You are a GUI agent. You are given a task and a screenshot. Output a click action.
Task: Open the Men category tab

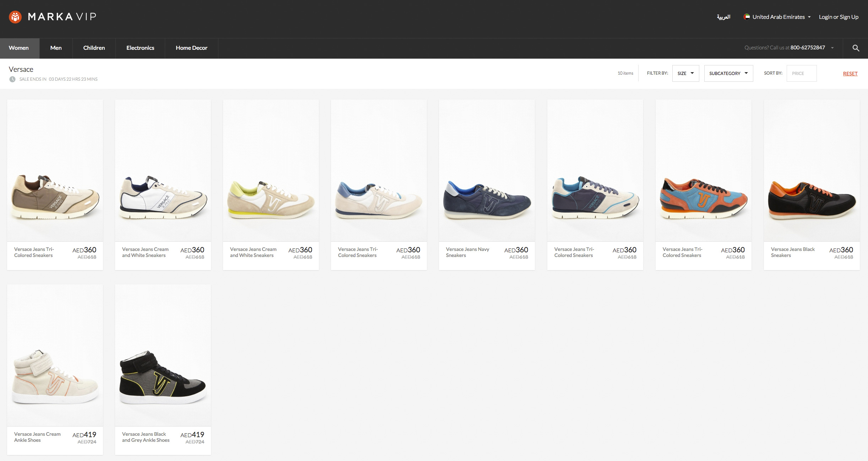coord(56,48)
